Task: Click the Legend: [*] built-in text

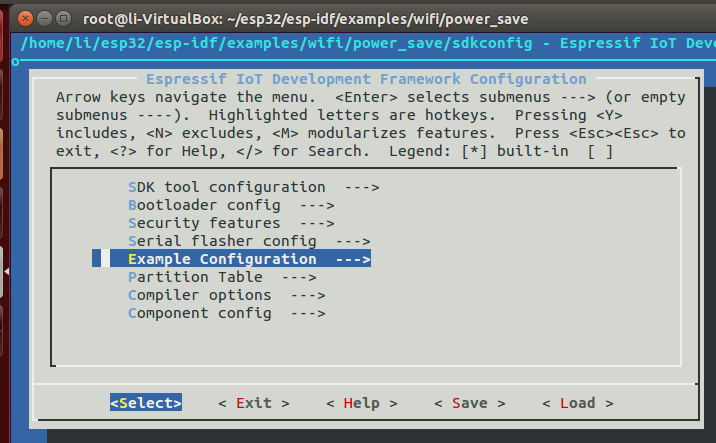Action: (x=479, y=151)
